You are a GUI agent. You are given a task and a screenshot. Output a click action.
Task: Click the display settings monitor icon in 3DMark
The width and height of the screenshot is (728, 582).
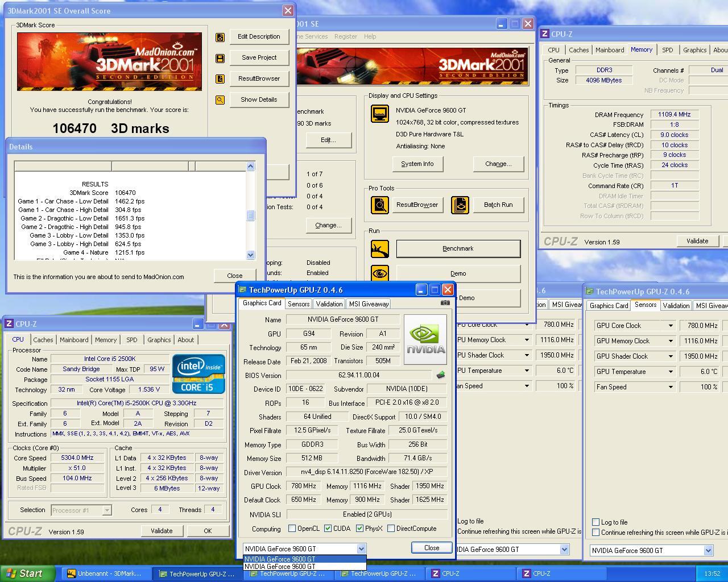point(380,114)
